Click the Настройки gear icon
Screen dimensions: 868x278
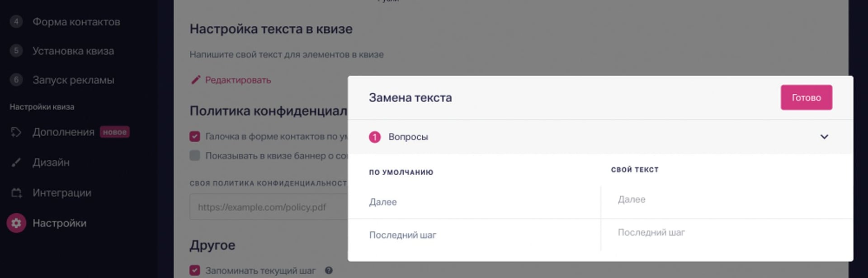(16, 223)
